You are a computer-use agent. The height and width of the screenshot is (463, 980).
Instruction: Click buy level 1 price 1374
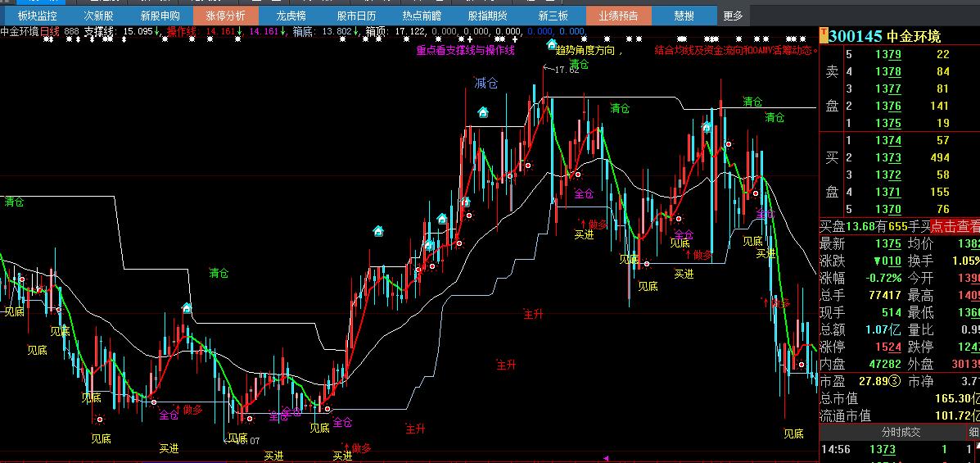click(888, 140)
